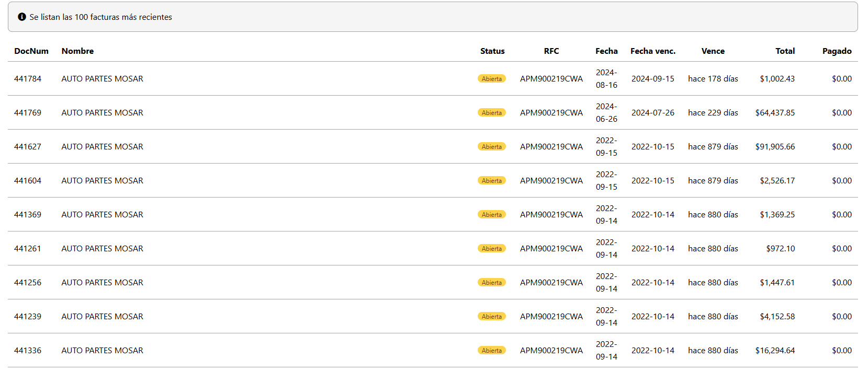Open invoice number 441769

click(x=28, y=112)
